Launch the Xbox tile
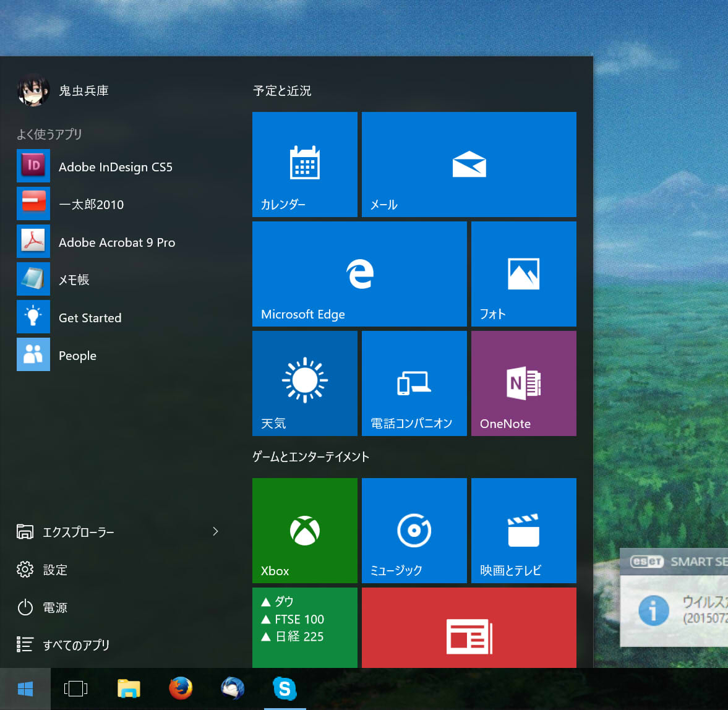This screenshot has height=710, width=728. 305,530
